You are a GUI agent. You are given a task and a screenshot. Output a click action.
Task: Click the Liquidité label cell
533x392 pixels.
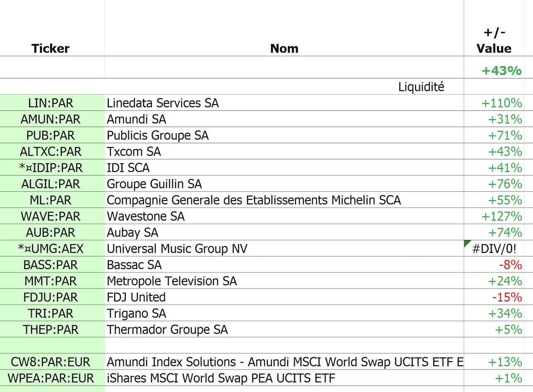coord(421,87)
